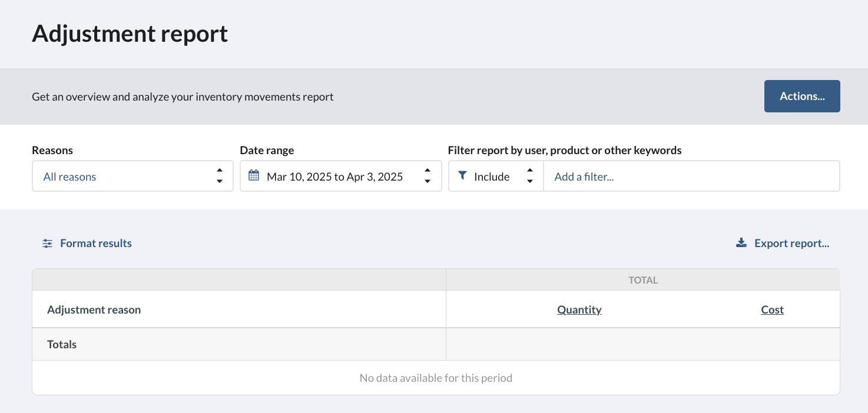Click the up/down arrows on Reasons selector
Viewport: 868px width, 413px height.
click(220, 176)
